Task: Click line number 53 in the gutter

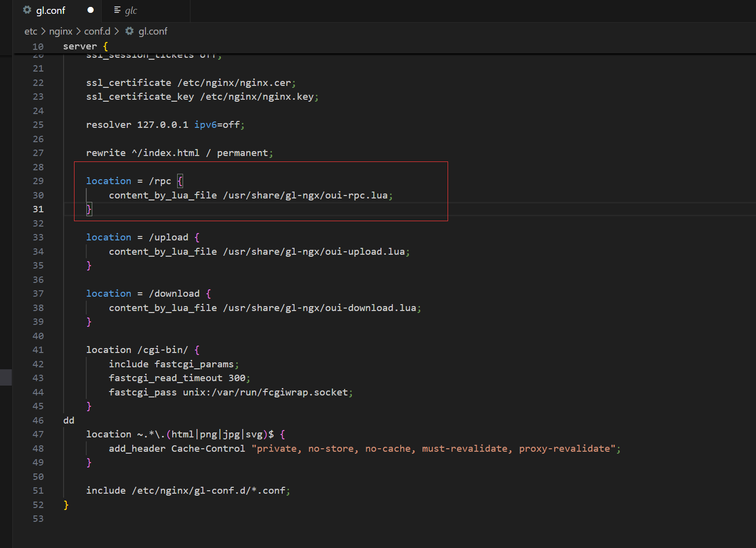Action: pyautogui.click(x=38, y=519)
